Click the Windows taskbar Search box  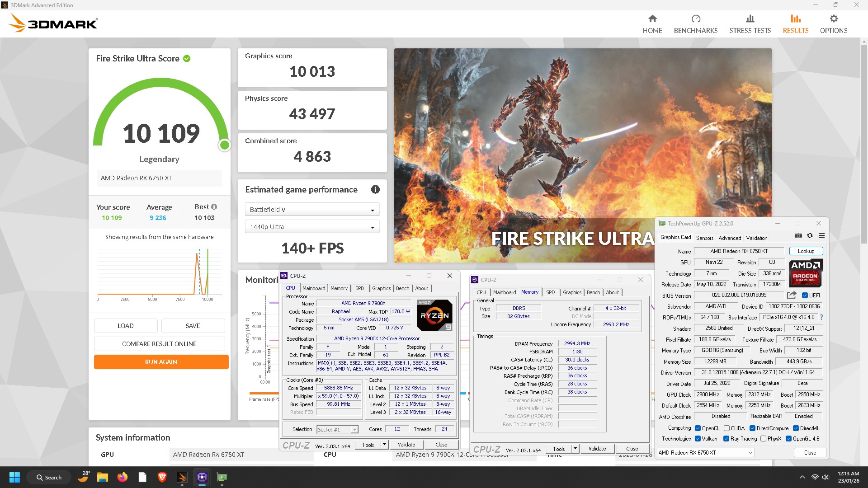[49, 477]
